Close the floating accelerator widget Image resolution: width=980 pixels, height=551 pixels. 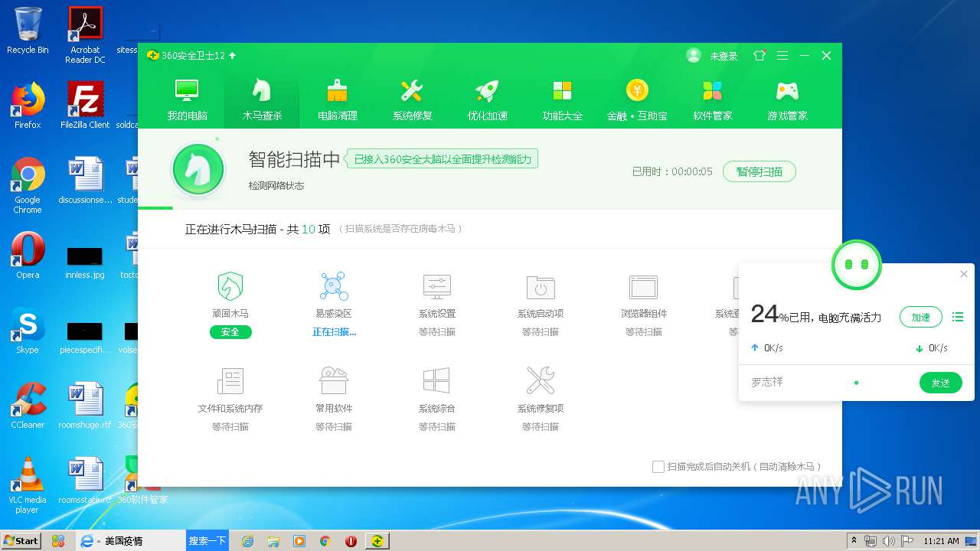[964, 274]
